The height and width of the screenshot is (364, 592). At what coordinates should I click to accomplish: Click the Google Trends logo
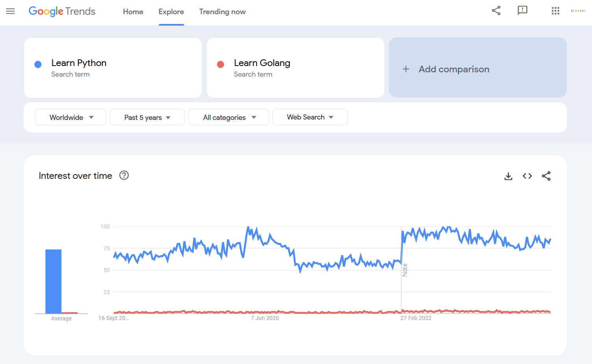pos(62,11)
